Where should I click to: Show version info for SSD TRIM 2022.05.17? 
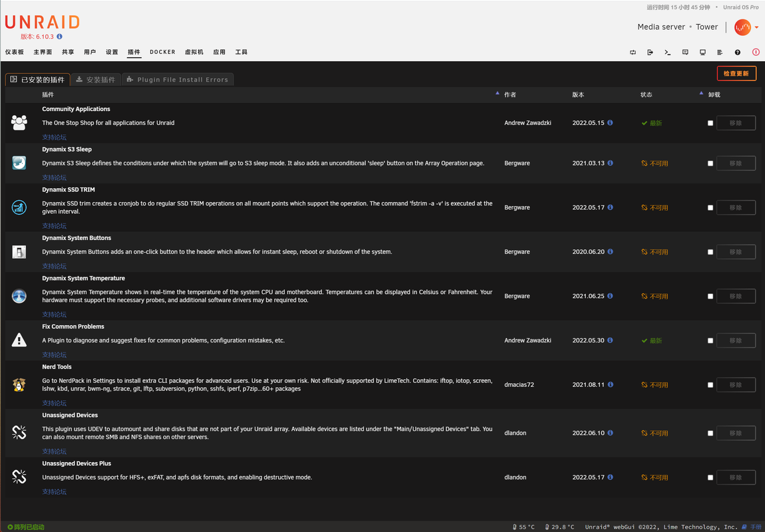click(x=610, y=207)
